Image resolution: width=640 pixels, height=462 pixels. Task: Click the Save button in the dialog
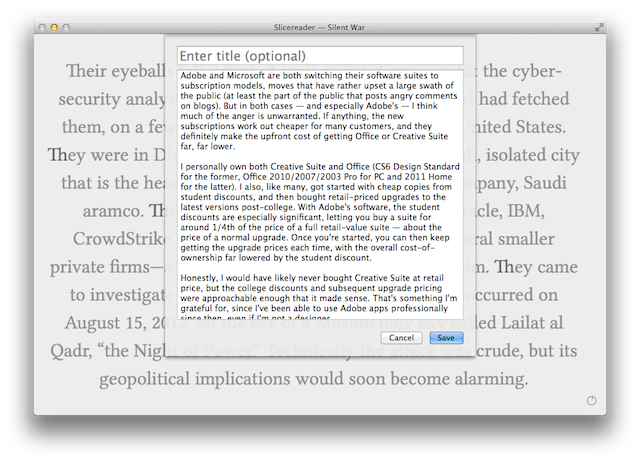pos(446,338)
